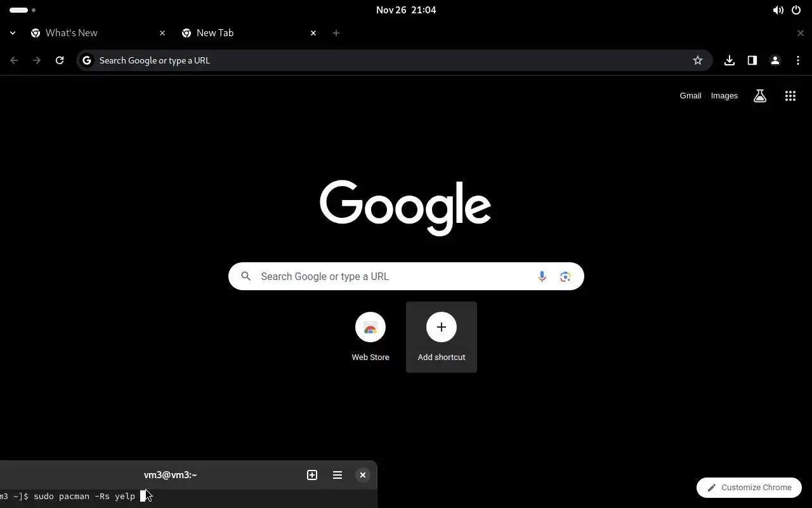
Task: Open the terminal hamburger menu
Action: [x=337, y=475]
